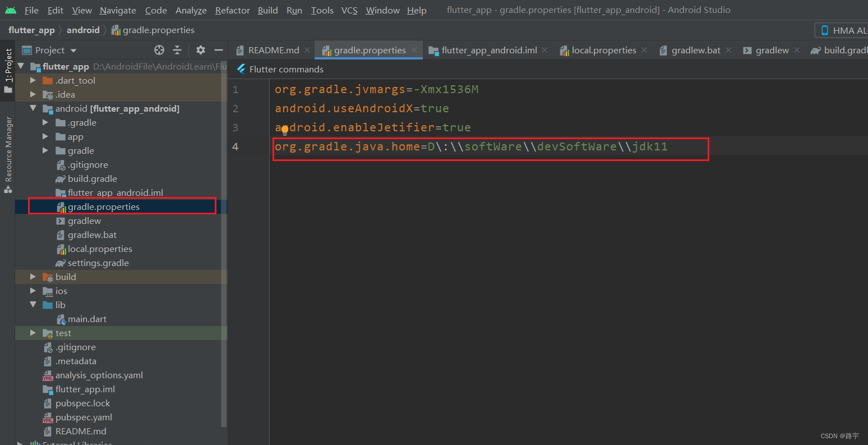Expand the .idea folder

(x=33, y=94)
